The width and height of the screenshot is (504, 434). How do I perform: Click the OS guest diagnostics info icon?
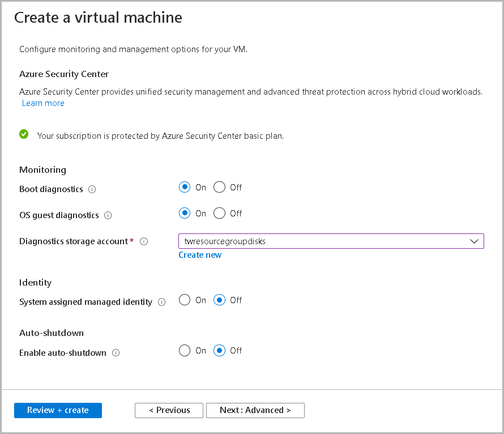(x=108, y=215)
